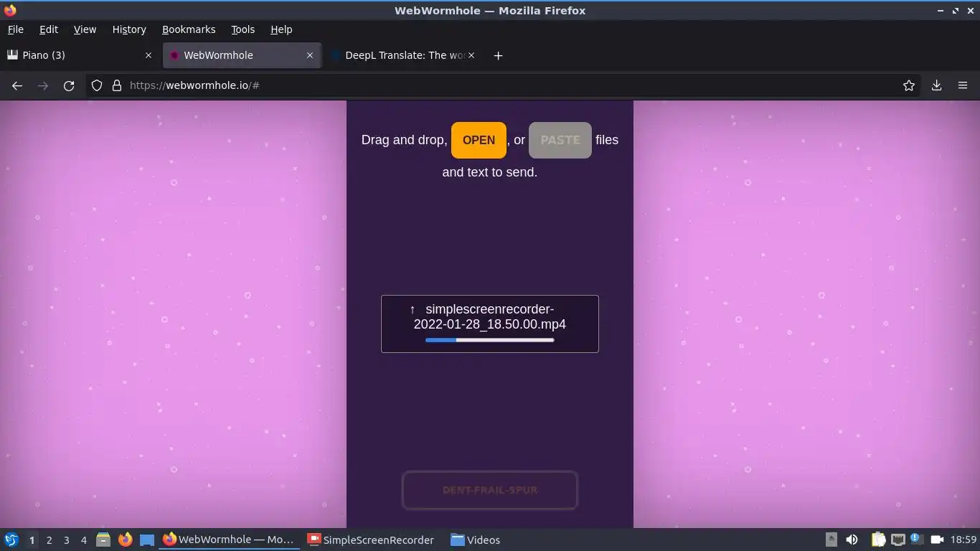Screen dimensions: 980x551
Task: Close the DeepL Translate tab
Action: pos(471,55)
